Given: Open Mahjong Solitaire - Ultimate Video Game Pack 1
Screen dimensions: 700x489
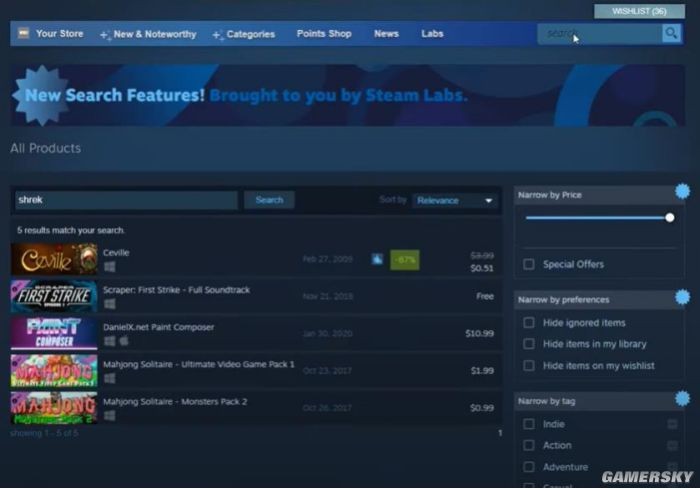Looking at the screenshot, I should pyautogui.click(x=199, y=364).
